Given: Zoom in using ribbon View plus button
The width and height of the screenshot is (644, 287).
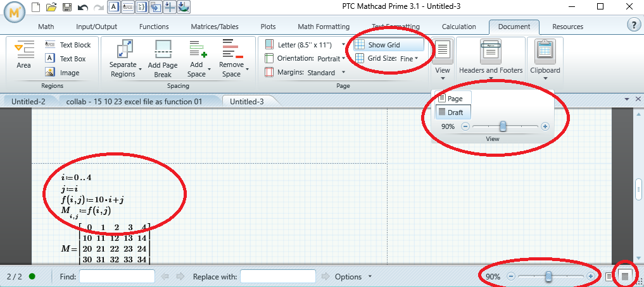Looking at the screenshot, I should coord(545,126).
